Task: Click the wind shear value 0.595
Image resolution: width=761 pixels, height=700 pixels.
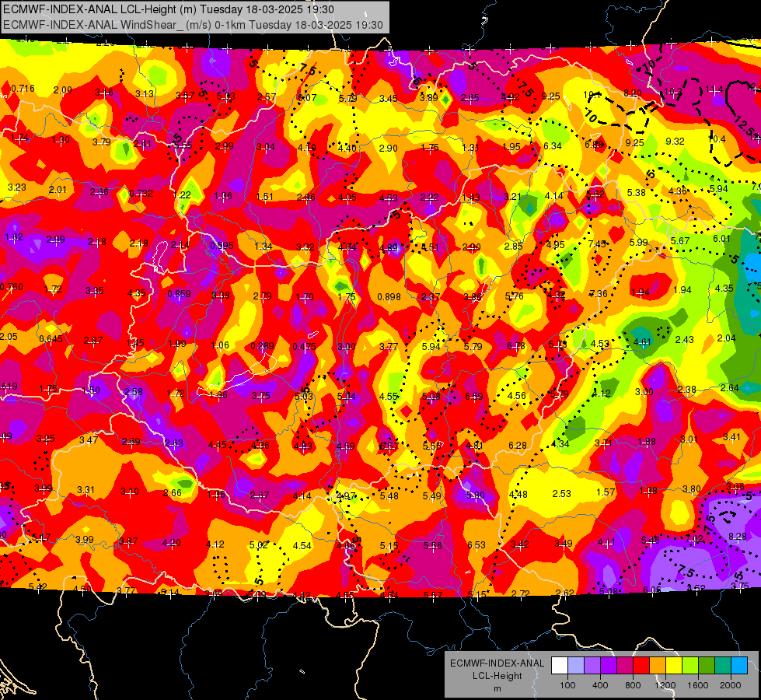Action: [x=222, y=245]
